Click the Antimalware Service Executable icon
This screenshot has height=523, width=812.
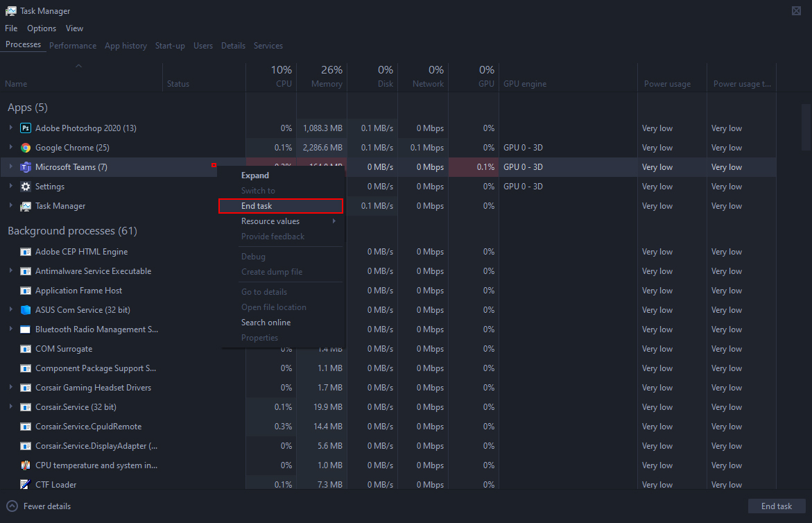tap(26, 271)
